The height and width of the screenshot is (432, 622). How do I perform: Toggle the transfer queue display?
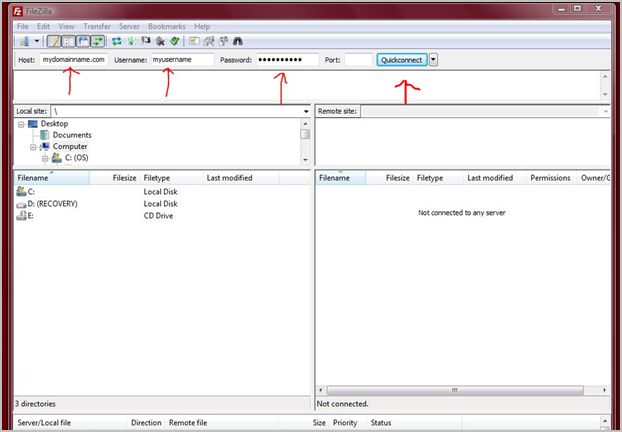[x=97, y=41]
